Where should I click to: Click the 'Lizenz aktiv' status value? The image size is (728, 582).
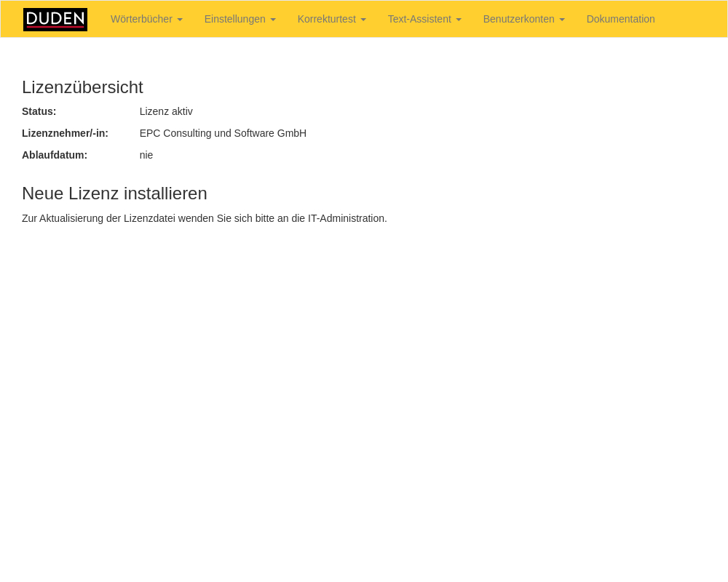tap(166, 111)
